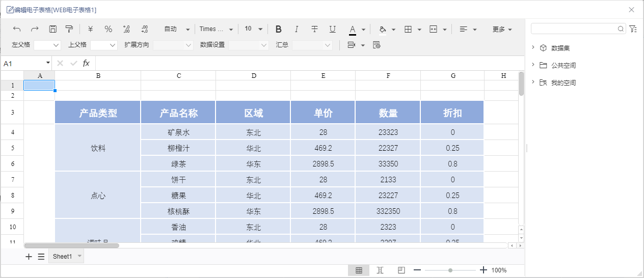Switch to page layout view icon
This screenshot has height=278, width=644.
click(401, 270)
